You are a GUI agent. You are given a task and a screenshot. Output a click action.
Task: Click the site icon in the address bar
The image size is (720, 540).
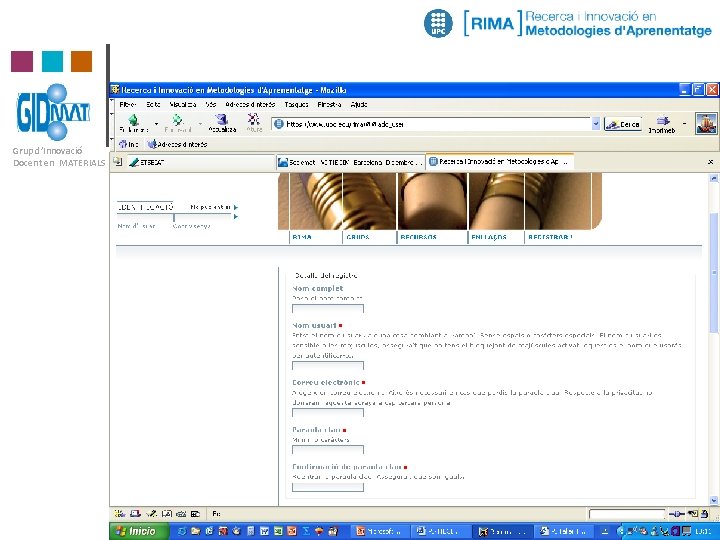pyautogui.click(x=279, y=124)
